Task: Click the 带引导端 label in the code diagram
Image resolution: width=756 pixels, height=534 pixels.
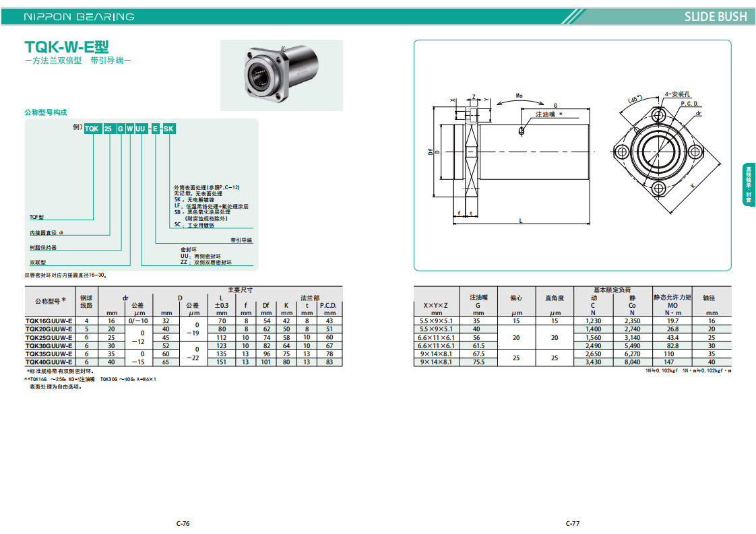Action: tap(241, 240)
